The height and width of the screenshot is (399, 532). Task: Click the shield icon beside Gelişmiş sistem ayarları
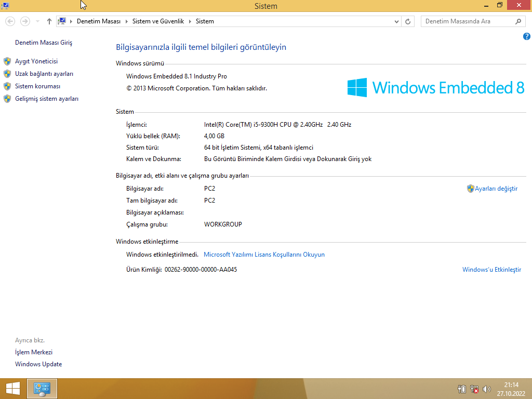pos(7,99)
